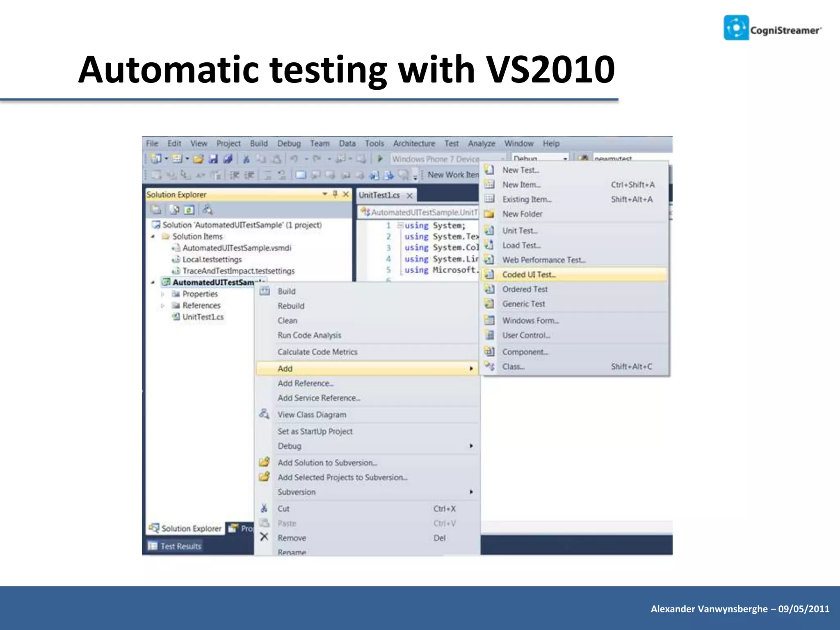Click the Increase Indent toolbar icon

point(249,175)
